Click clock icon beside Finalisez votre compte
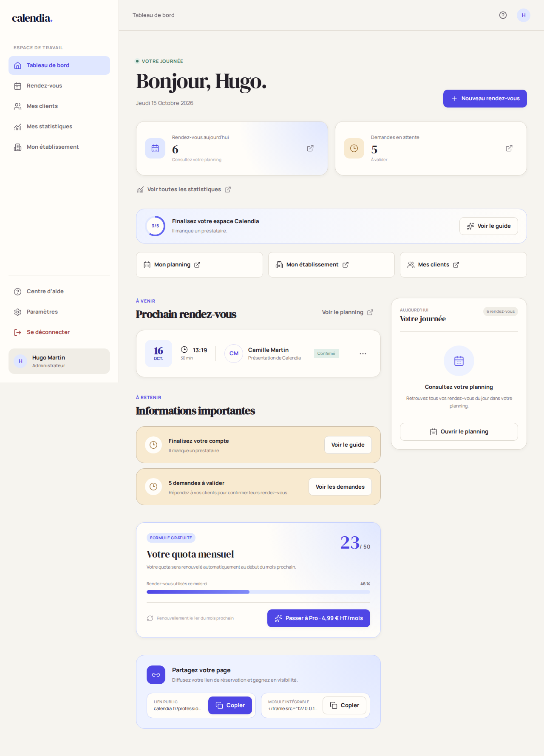544x756 pixels. pyautogui.click(x=153, y=445)
